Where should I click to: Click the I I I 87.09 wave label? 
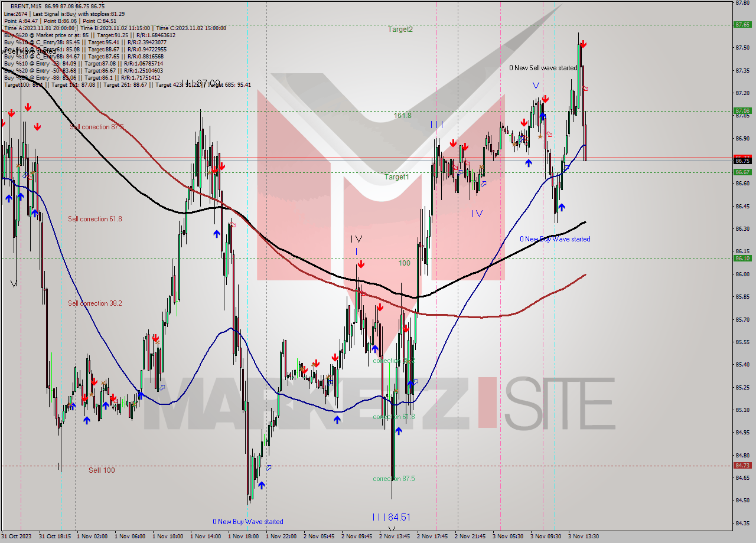[201, 83]
